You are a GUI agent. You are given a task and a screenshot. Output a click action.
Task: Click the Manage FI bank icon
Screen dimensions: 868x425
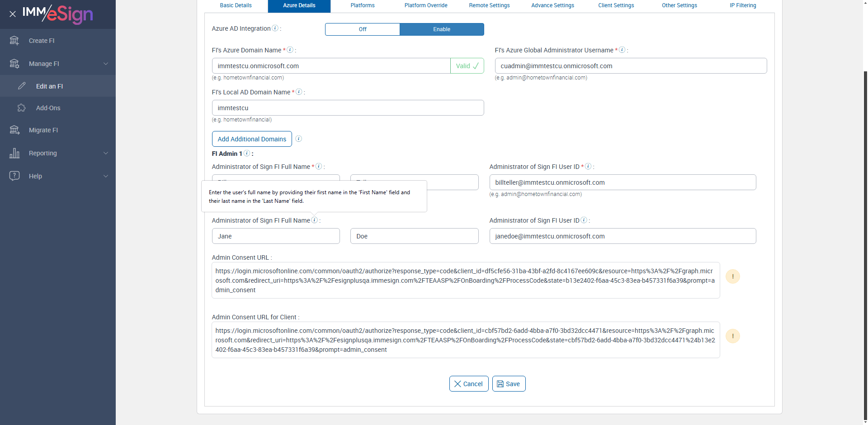pyautogui.click(x=14, y=64)
